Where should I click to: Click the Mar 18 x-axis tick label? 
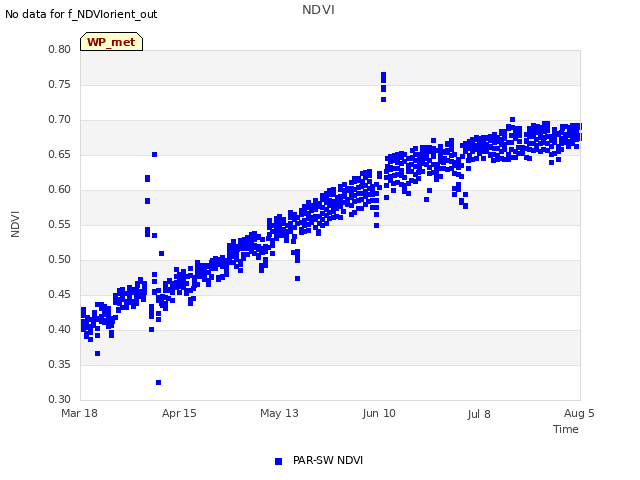pyautogui.click(x=79, y=413)
